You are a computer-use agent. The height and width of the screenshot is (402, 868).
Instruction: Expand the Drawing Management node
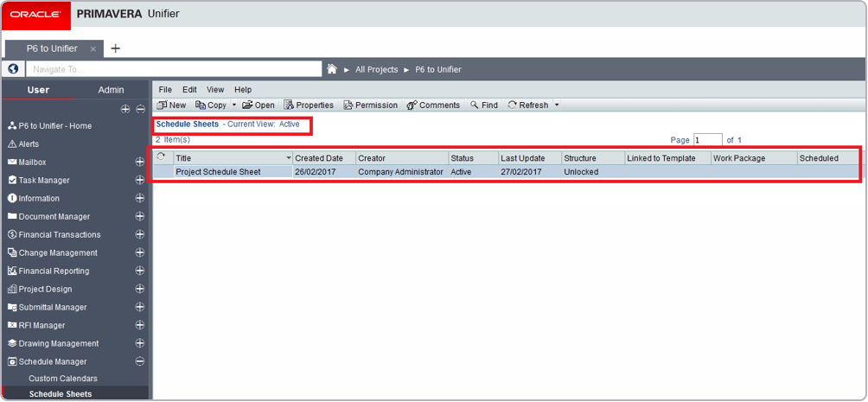coord(139,343)
